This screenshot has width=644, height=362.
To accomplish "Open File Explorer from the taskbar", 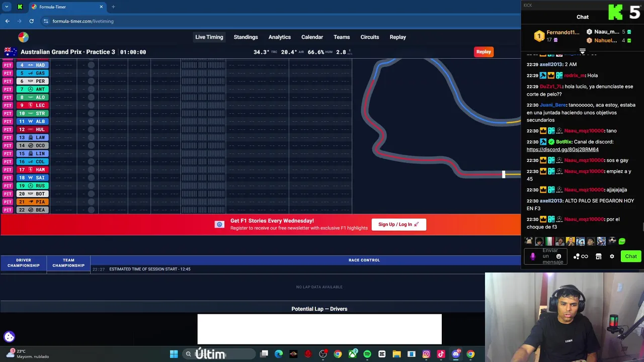I will coord(396,354).
